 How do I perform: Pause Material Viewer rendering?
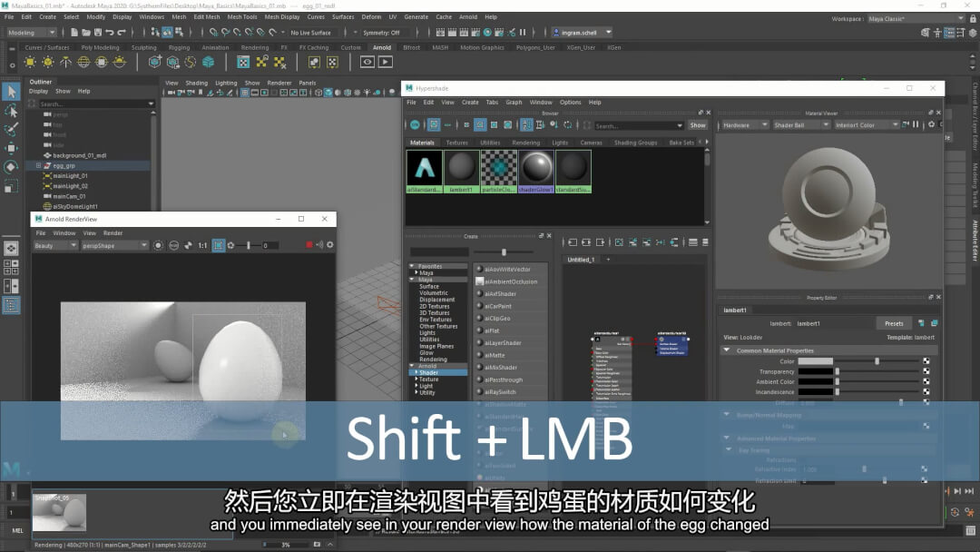pos(916,124)
